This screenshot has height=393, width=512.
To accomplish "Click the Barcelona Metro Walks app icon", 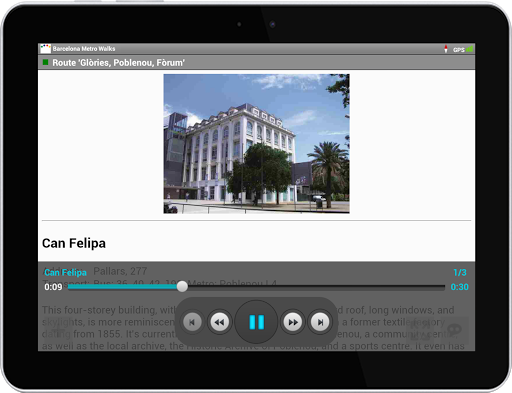I will pos(45,49).
